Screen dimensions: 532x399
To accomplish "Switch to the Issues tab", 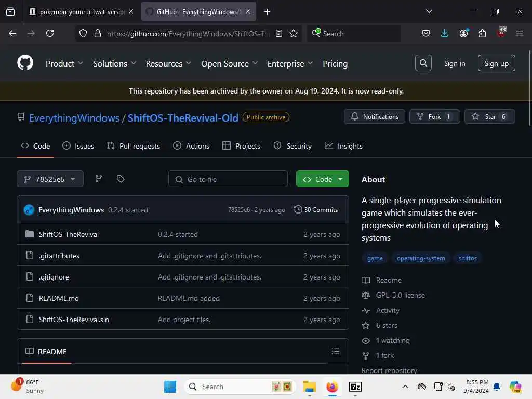I will tap(78, 146).
